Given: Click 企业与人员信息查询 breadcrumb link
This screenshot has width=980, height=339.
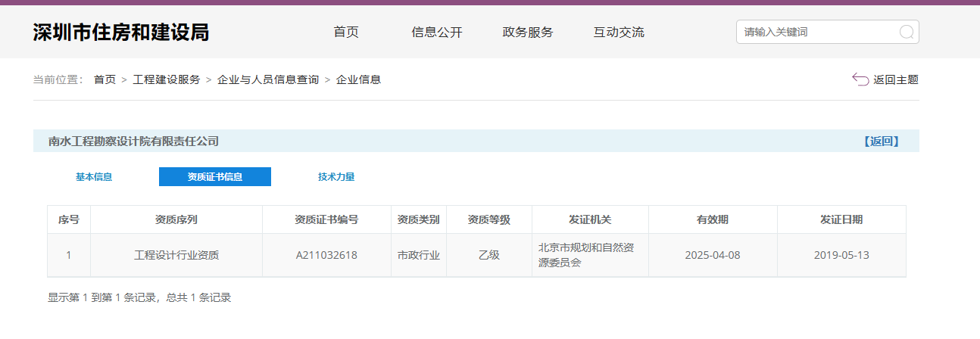Looking at the screenshot, I should click(268, 79).
